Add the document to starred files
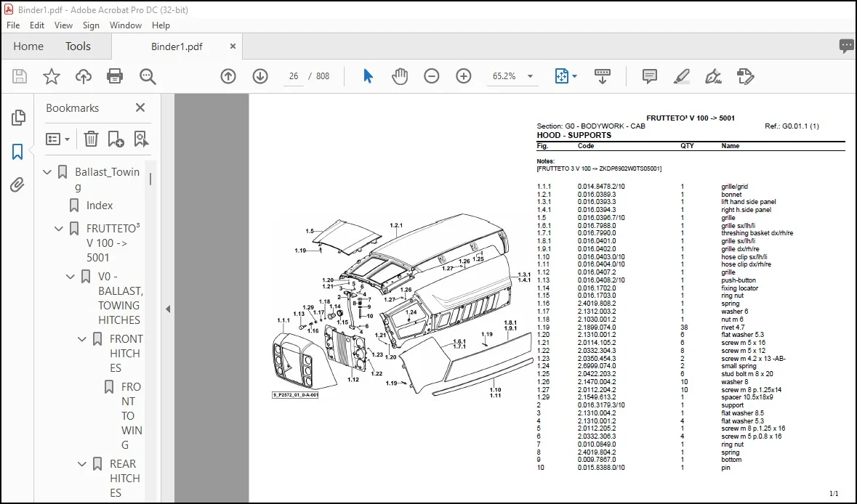The image size is (857, 504). [52, 76]
